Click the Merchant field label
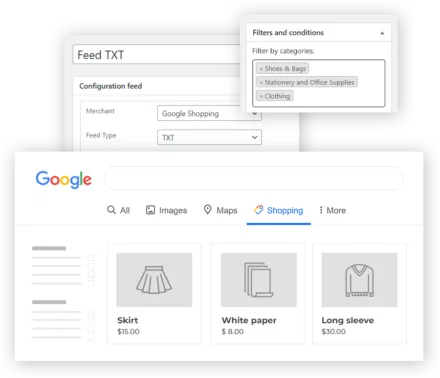The width and height of the screenshot is (440, 378). (x=100, y=111)
